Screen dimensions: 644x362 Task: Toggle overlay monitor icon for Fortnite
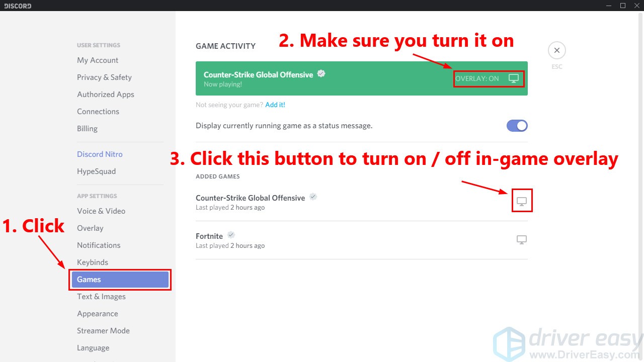[522, 240]
